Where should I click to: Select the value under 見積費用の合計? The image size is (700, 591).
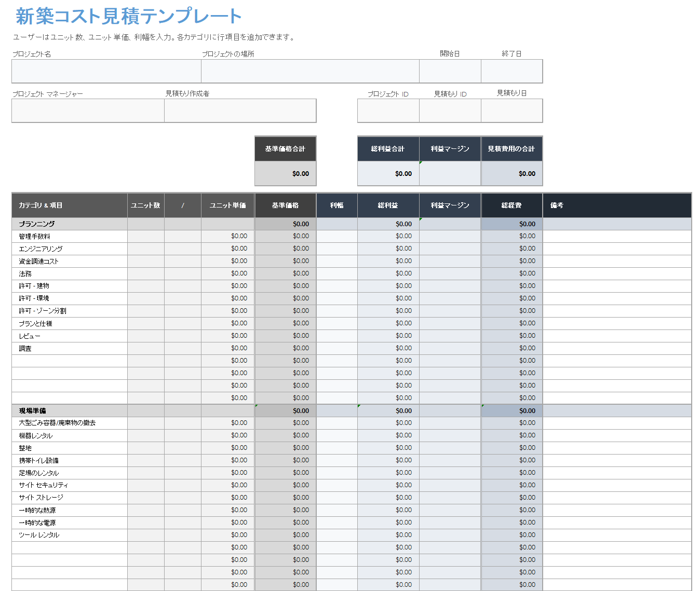click(x=512, y=173)
